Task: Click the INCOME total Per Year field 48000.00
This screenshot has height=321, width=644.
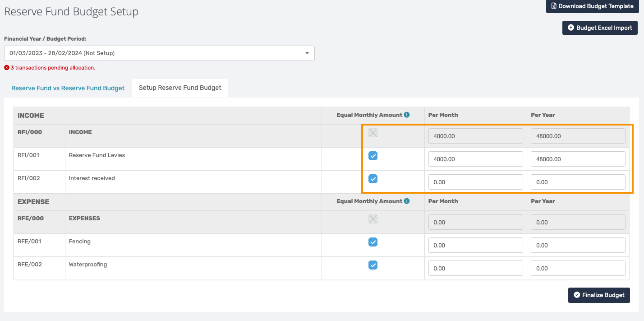Action: (x=578, y=136)
